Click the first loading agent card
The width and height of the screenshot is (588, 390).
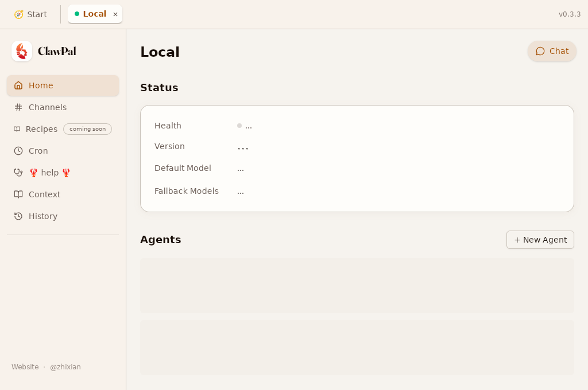click(x=357, y=286)
